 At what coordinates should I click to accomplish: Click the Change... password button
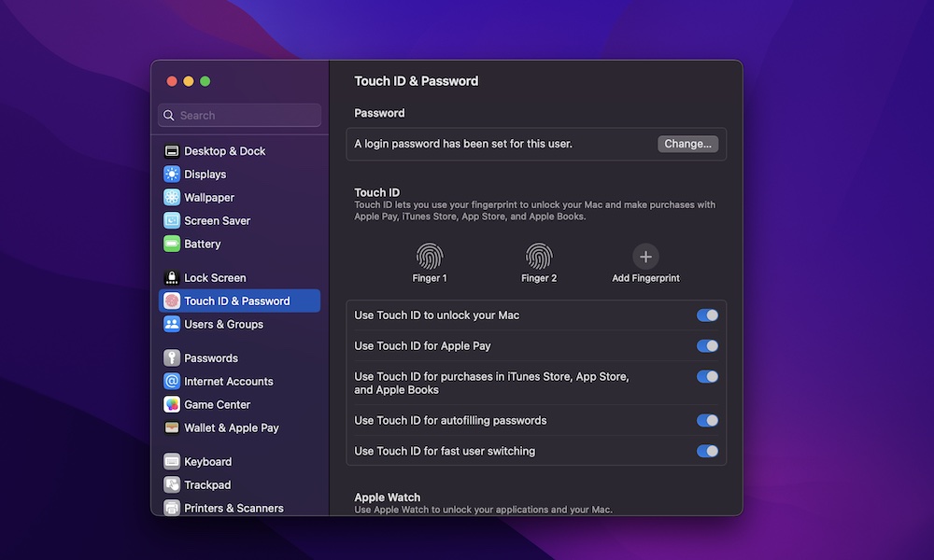click(687, 144)
